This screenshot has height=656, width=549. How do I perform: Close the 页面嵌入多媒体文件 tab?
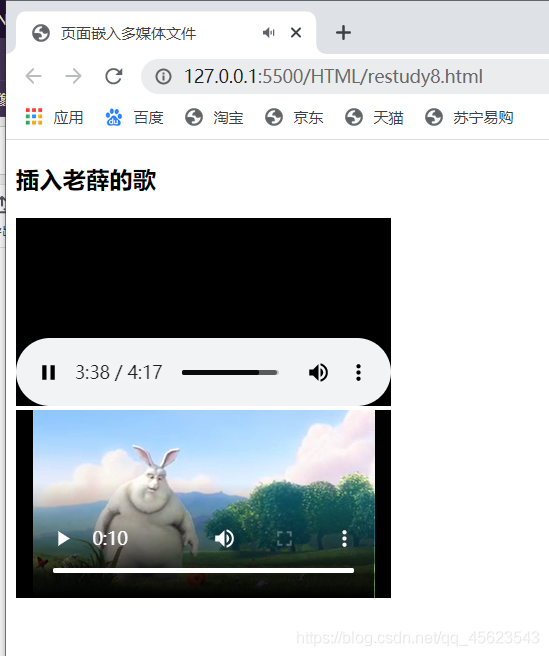tap(296, 32)
